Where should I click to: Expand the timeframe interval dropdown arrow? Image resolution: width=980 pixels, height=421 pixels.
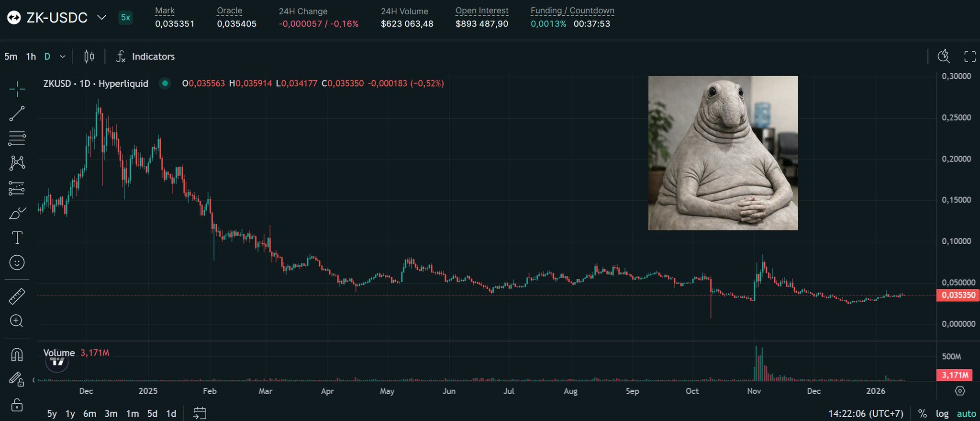[x=63, y=57]
